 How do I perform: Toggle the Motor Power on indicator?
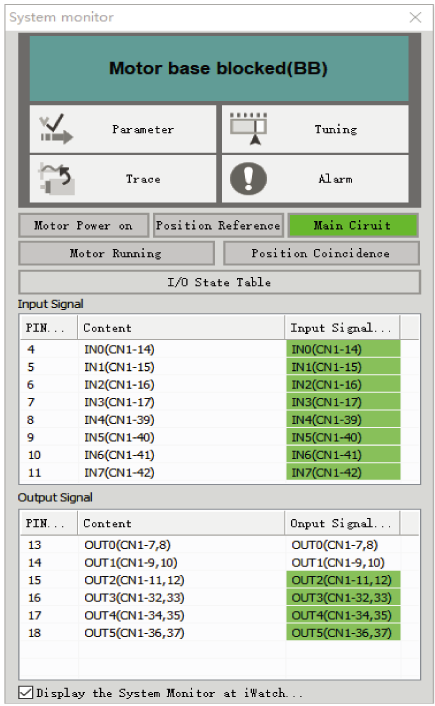pos(84,226)
